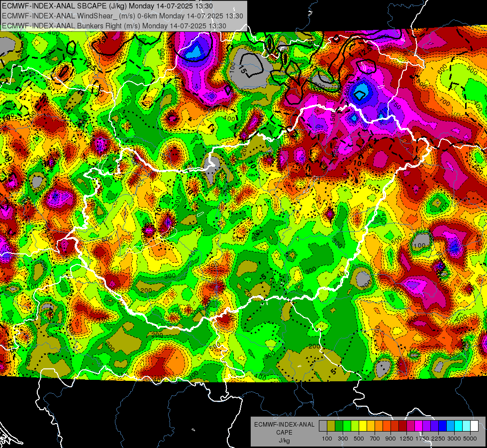Select the orange 700 legend swatch
This screenshot has width=487, height=448.
pyautogui.click(x=379, y=426)
